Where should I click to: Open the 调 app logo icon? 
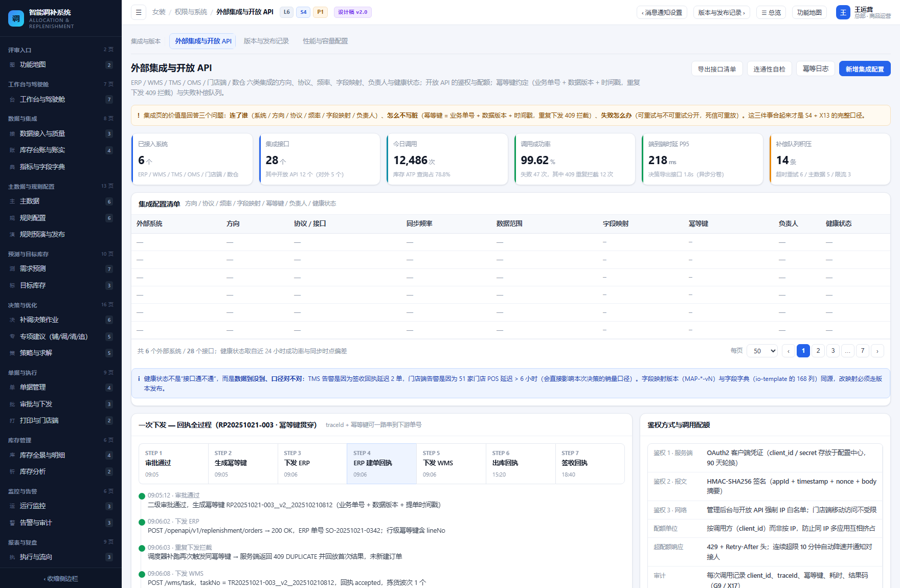[x=16, y=18]
